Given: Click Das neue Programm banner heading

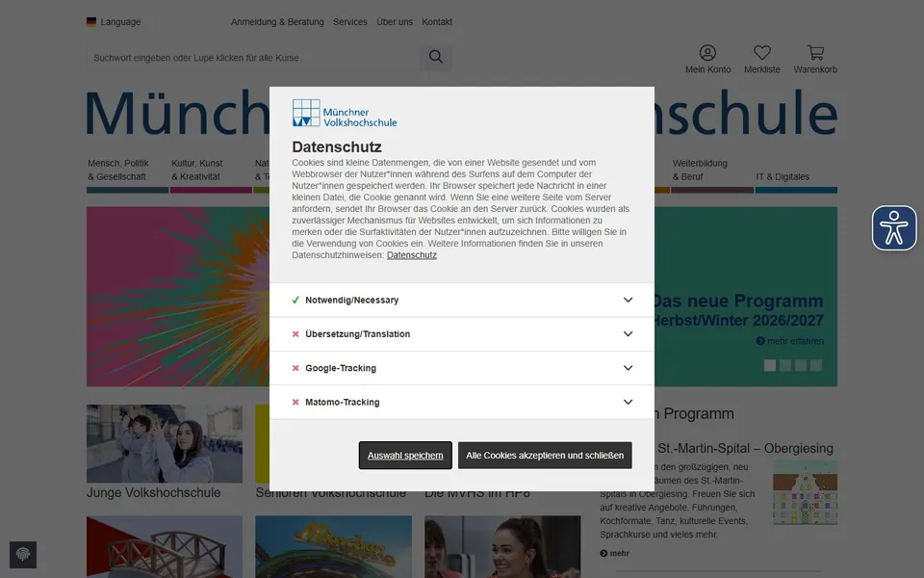Looking at the screenshot, I should tap(738, 301).
